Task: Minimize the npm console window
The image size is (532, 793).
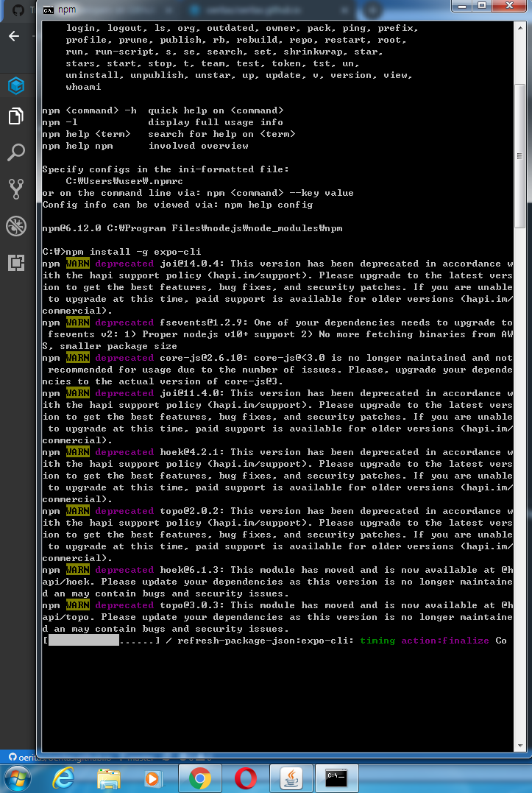Action: pyautogui.click(x=462, y=6)
